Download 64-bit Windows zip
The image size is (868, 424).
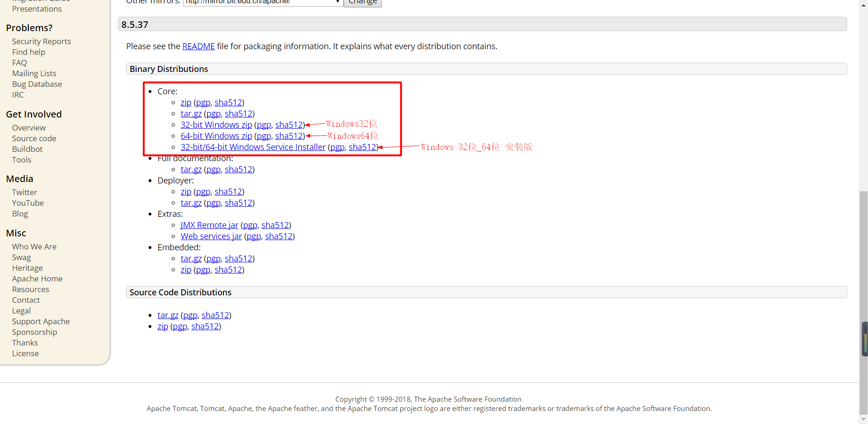click(216, 136)
